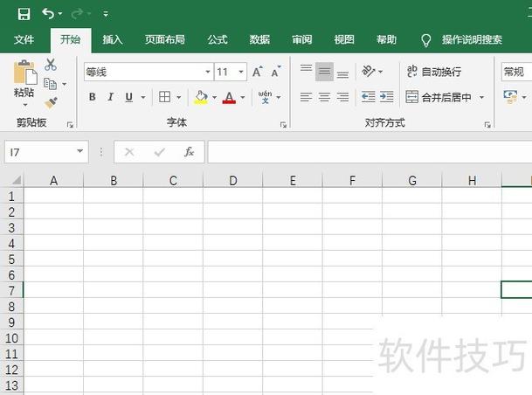532x395 pixels.
Task: Open the 文件 tab
Action: (x=24, y=39)
